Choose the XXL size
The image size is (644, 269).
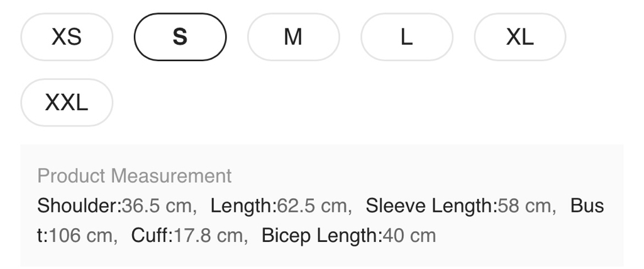click(67, 102)
